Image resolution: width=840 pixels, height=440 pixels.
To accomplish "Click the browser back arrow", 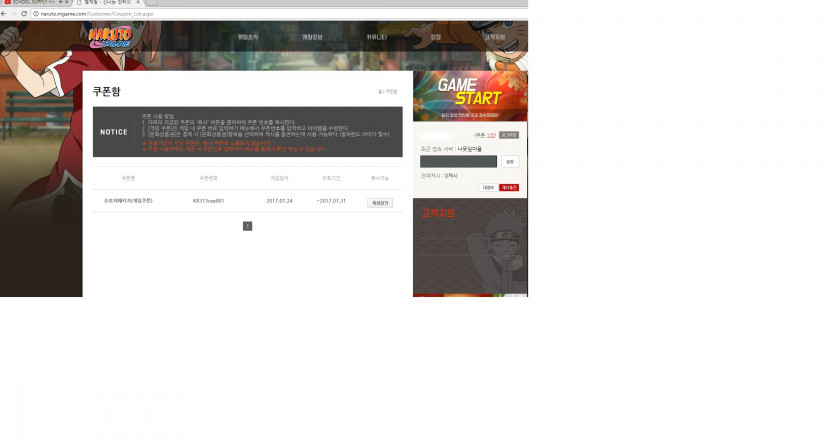I will (5, 14).
